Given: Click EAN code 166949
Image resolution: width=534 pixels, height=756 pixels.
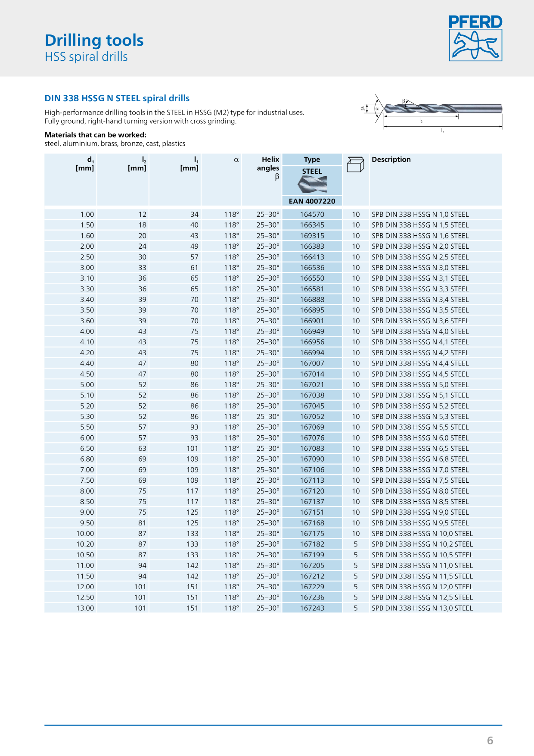Looking at the screenshot, I should coord(312,331).
